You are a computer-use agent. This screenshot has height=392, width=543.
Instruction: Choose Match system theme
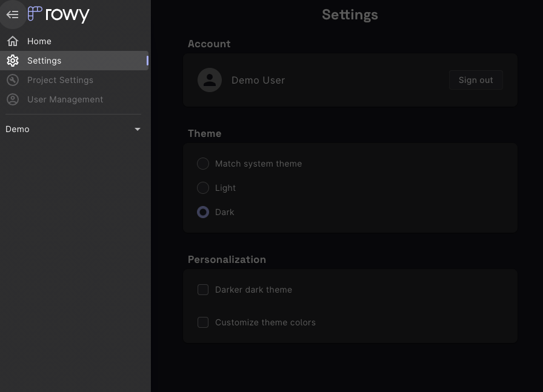pyautogui.click(x=203, y=164)
